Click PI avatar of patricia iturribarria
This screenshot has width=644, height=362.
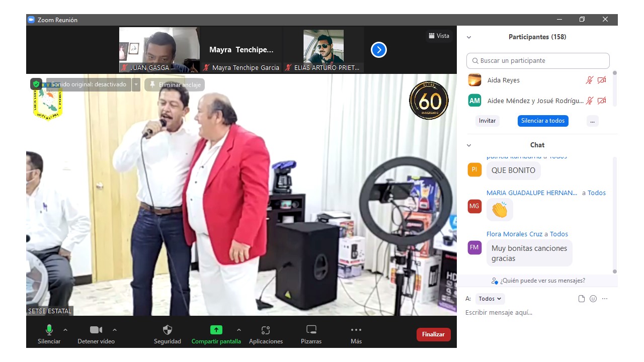[474, 170]
